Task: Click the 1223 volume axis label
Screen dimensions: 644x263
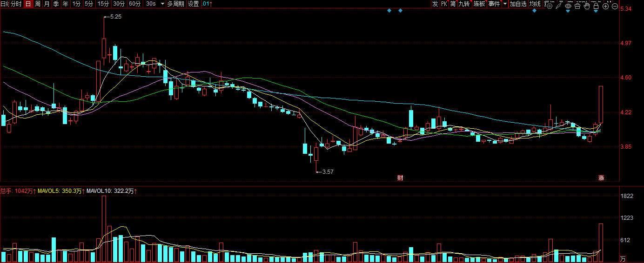Action: pyautogui.click(x=627, y=218)
